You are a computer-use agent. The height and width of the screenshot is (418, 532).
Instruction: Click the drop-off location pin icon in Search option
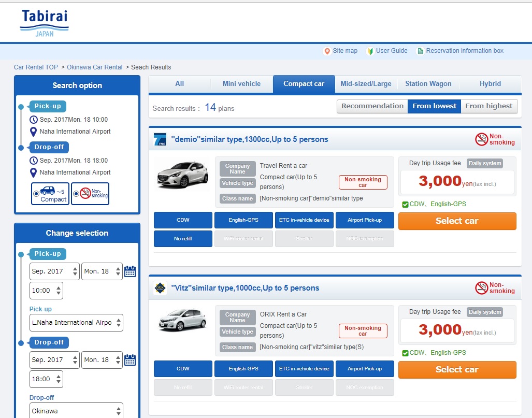[x=33, y=172]
